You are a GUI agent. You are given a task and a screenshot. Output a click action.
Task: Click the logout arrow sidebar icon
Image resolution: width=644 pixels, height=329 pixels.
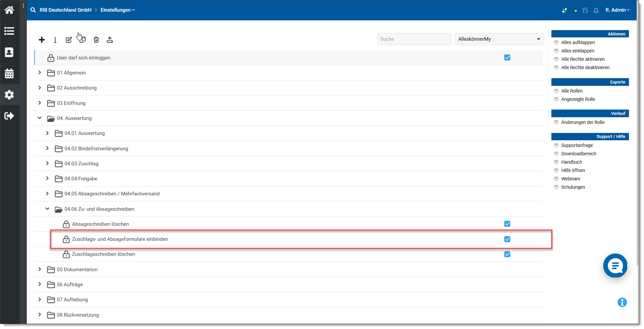[9, 116]
